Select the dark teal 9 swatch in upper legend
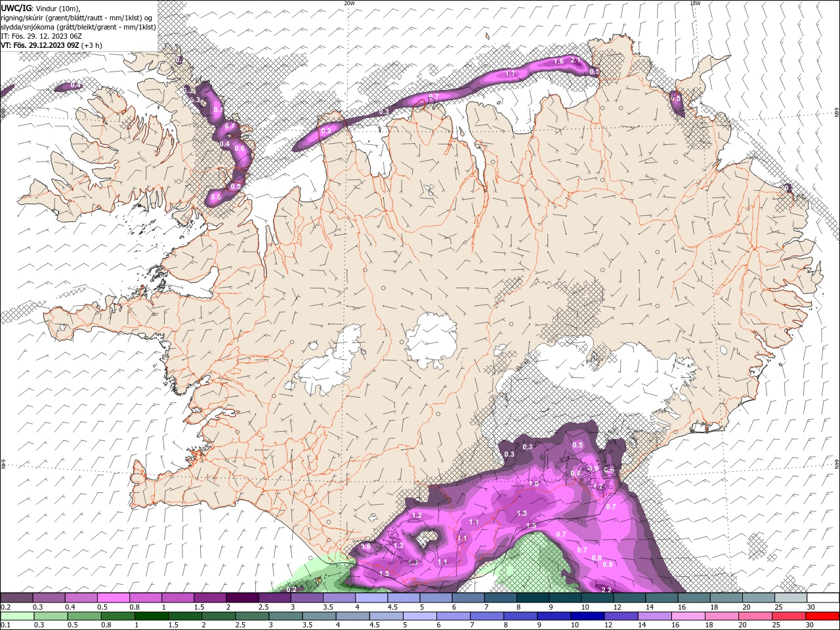 564,598
